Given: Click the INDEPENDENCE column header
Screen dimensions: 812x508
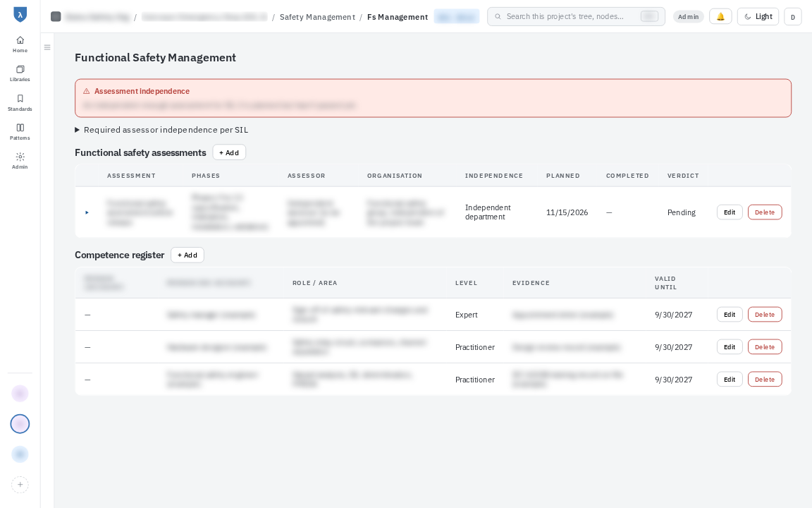Looking at the screenshot, I should (x=494, y=176).
